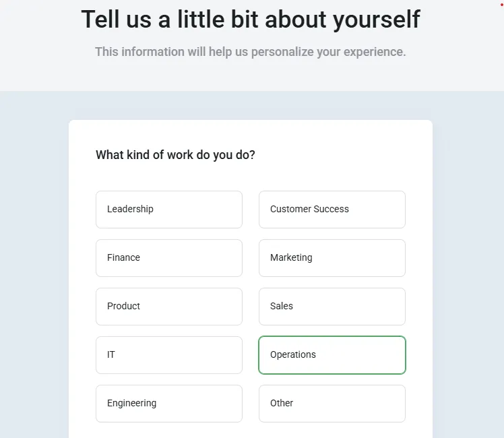Select Marketing as kind of work
Image resolution: width=504 pixels, height=438 pixels.
coord(332,258)
